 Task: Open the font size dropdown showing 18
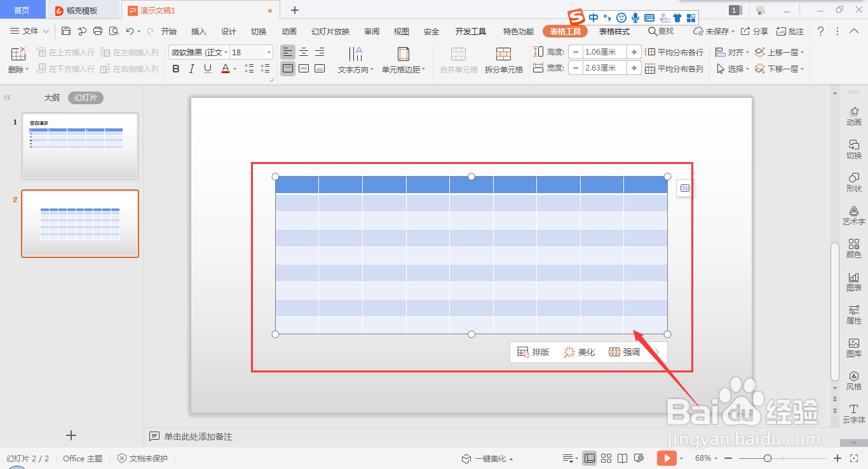269,52
